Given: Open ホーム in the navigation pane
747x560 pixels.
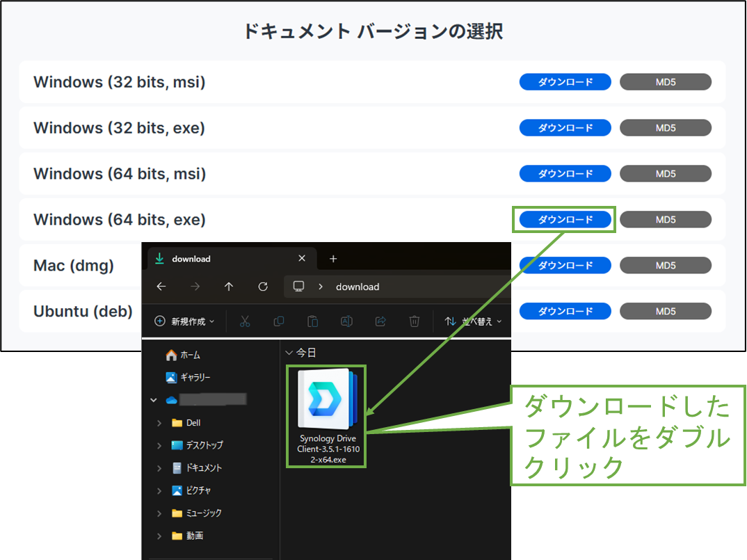Looking at the screenshot, I should click(x=183, y=355).
